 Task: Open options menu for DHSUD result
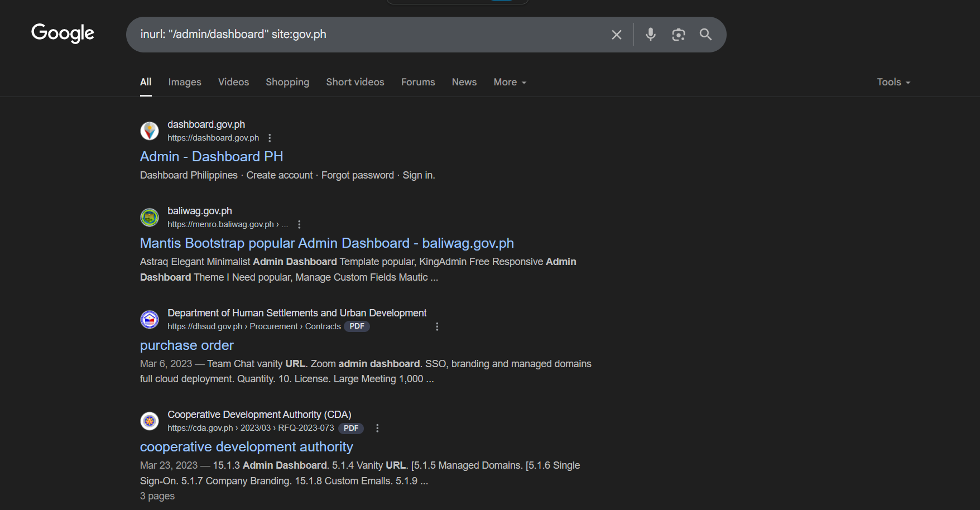437,326
